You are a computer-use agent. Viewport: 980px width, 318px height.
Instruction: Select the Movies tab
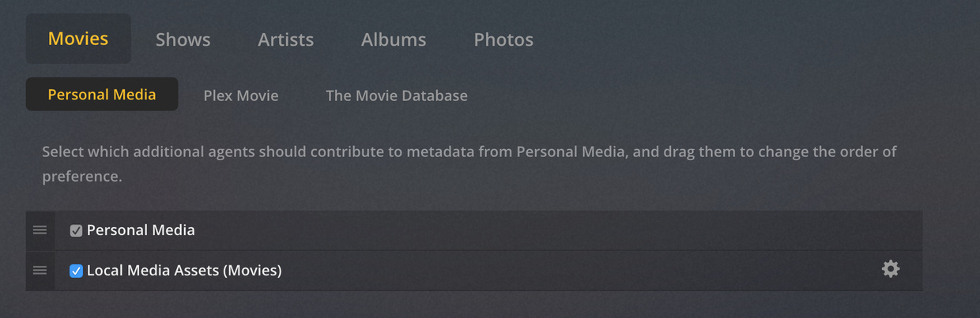78,39
